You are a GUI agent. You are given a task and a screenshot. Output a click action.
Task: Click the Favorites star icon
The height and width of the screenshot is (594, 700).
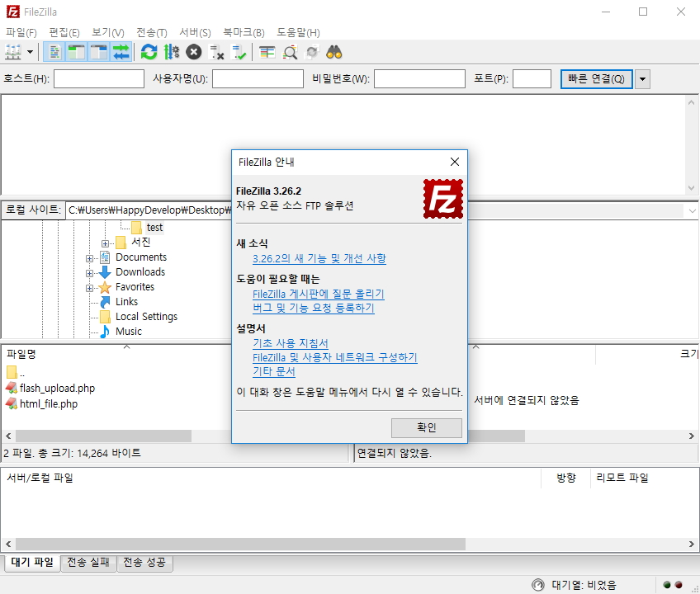pyautogui.click(x=105, y=287)
